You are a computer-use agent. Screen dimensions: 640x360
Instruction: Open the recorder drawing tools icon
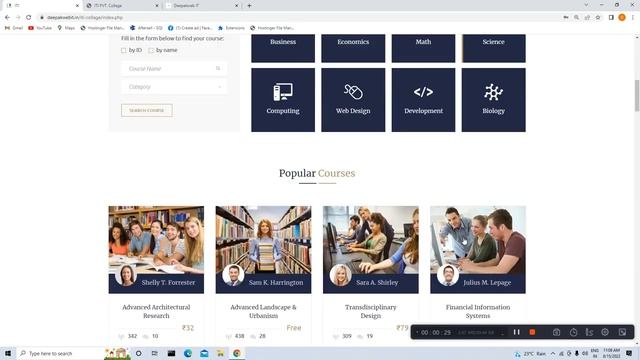point(589,332)
